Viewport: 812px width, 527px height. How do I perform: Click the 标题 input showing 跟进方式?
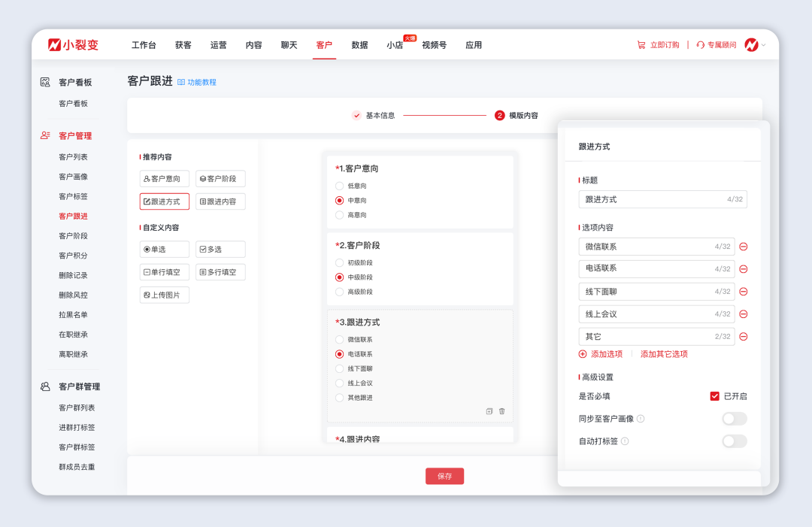click(x=662, y=199)
